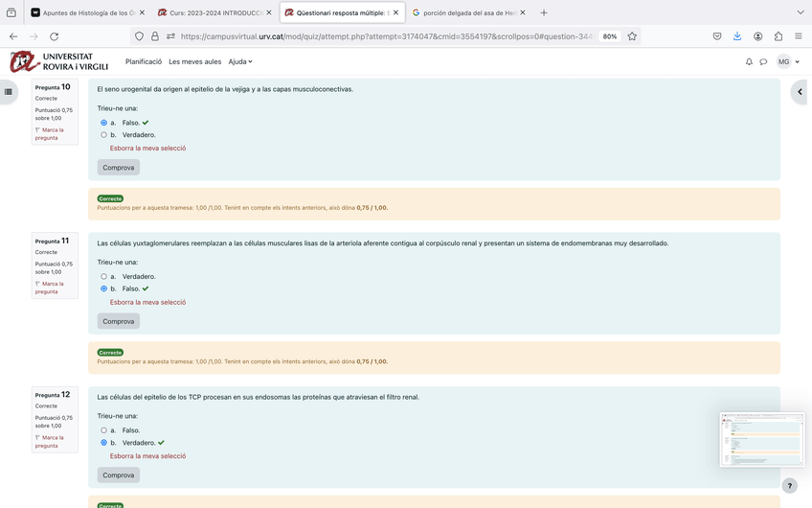
Task: List all tabs with the chevron
Action: (801, 12)
